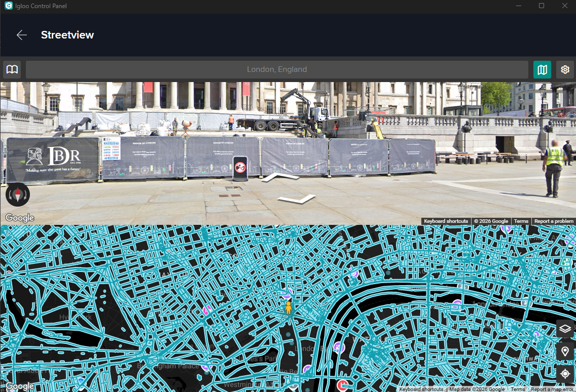Image resolution: width=576 pixels, height=392 pixels.
Task: Open map Keyboard shortcuts at bottom
Action: (421, 389)
